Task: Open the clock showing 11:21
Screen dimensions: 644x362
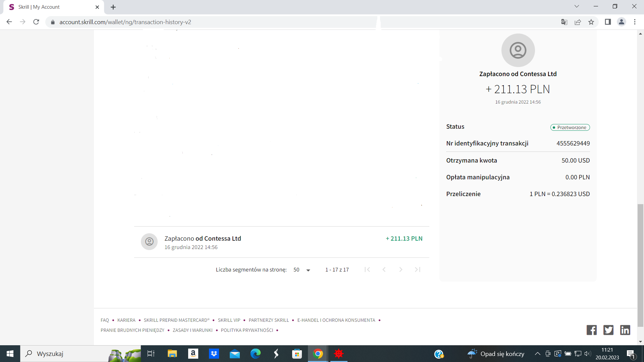Action: pos(607,354)
